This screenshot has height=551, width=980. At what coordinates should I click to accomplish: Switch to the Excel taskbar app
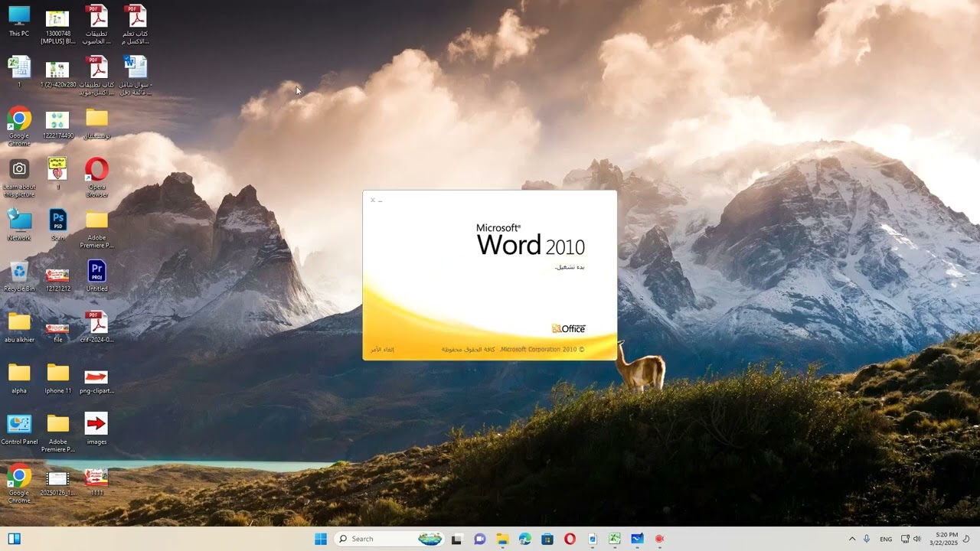(x=615, y=539)
